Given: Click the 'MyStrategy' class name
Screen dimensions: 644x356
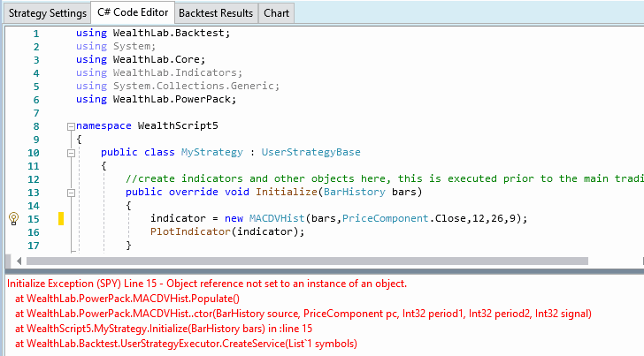Looking at the screenshot, I should pos(212,152).
